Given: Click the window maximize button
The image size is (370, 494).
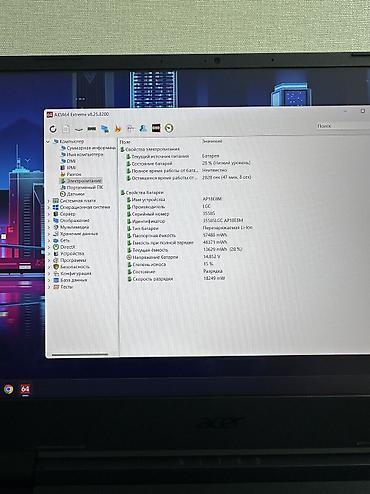Looking at the screenshot, I should pyautogui.click(x=363, y=111).
